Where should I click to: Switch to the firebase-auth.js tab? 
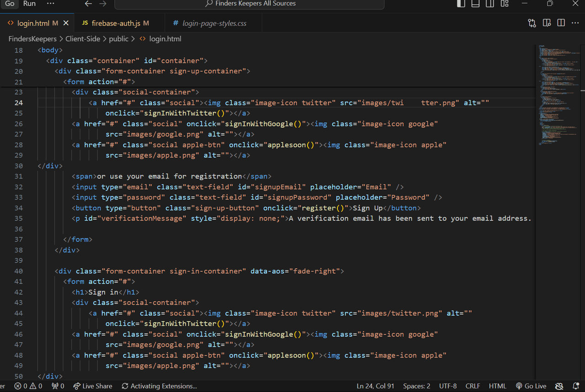(116, 23)
